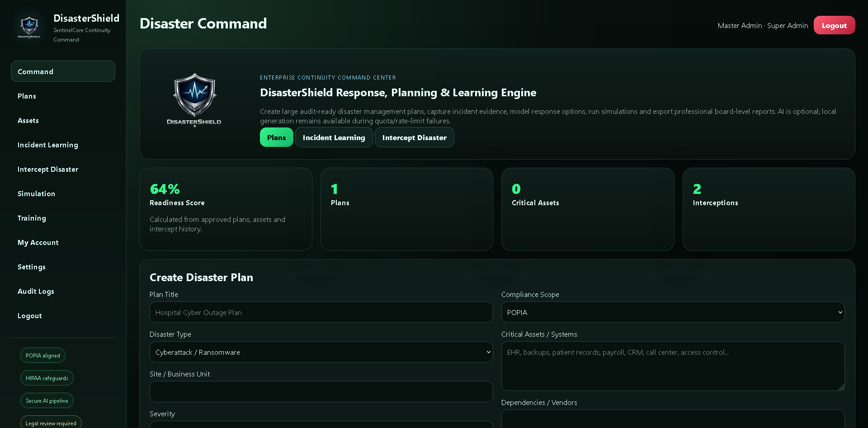Click the Severity field label
Viewport: 868px width, 428px height.
(x=162, y=414)
